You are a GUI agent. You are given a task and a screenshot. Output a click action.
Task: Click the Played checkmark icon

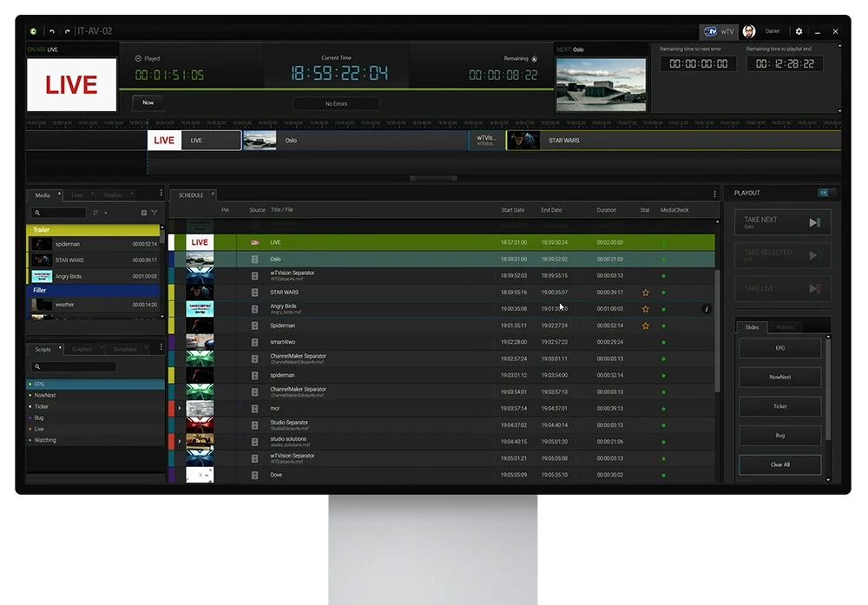pyautogui.click(x=138, y=58)
